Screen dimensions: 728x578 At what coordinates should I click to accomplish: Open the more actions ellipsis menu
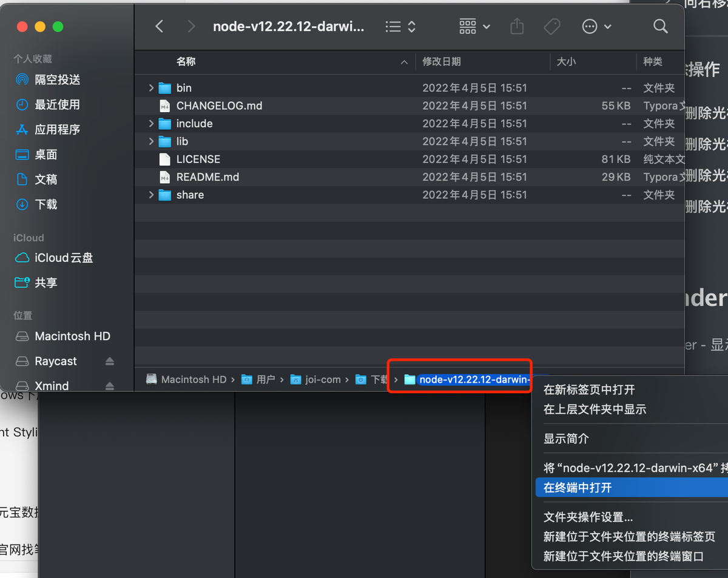click(x=596, y=27)
